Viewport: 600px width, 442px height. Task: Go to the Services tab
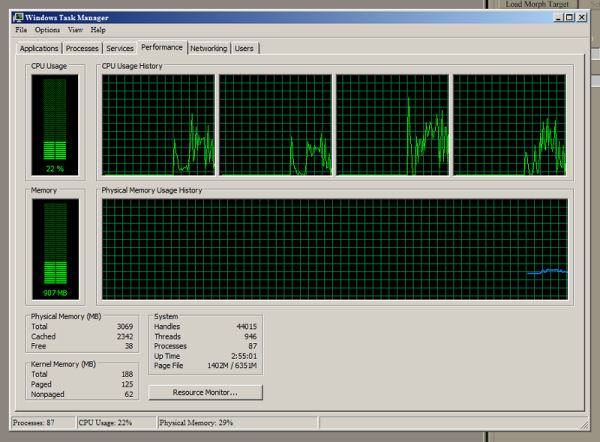120,48
